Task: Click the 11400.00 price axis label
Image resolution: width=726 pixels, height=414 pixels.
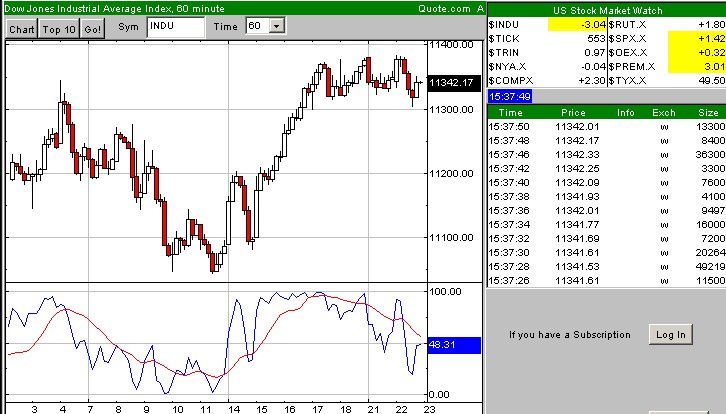Action: click(x=451, y=45)
